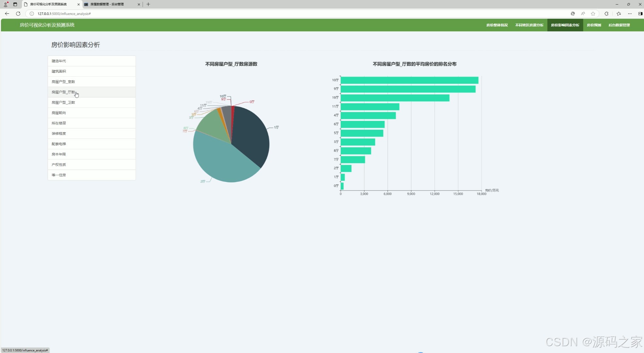Open browser settings three-dot menu

tap(630, 14)
